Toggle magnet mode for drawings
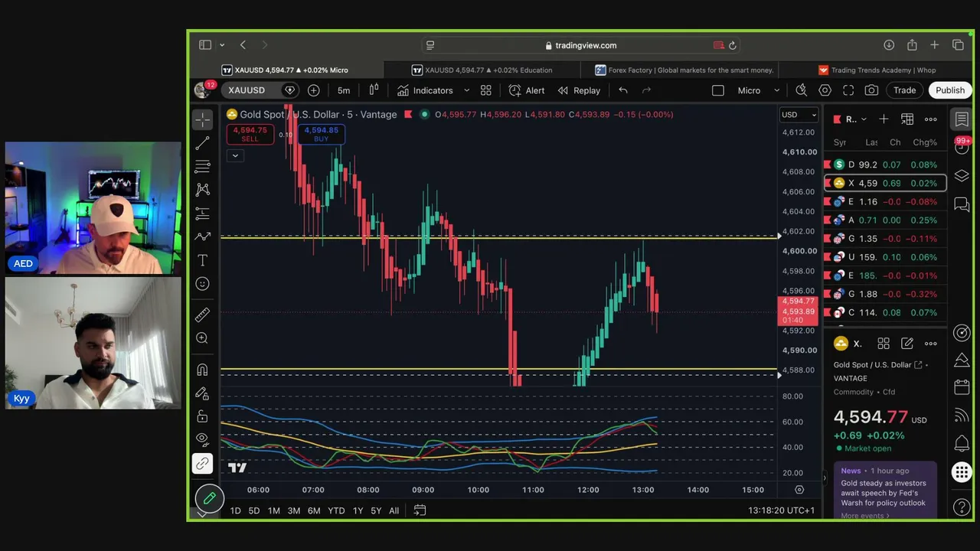Image resolution: width=980 pixels, height=551 pixels. pyautogui.click(x=202, y=370)
